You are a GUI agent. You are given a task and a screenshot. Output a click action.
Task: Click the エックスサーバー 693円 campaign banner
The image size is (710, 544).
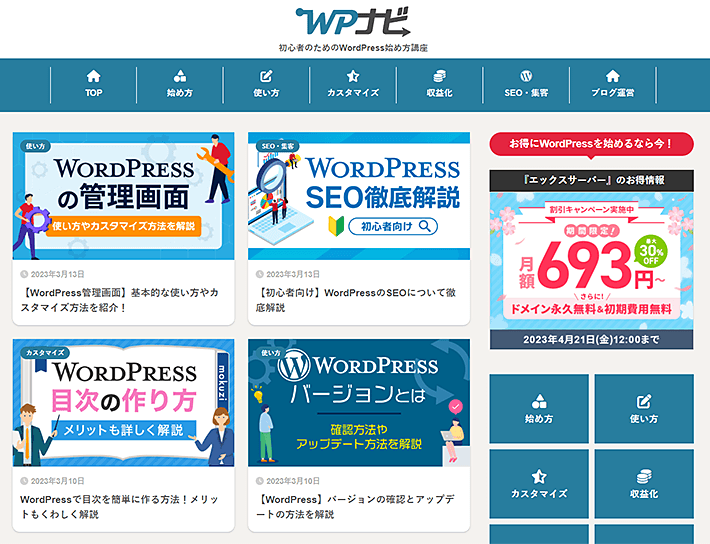pos(591,261)
